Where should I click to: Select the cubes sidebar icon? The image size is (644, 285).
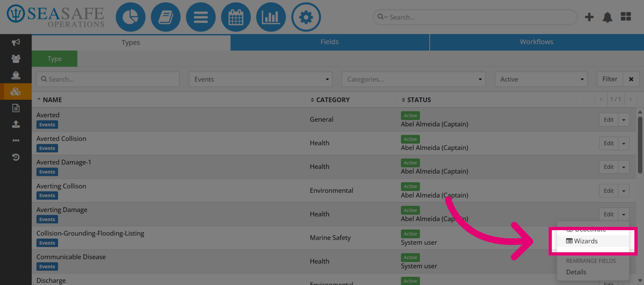coord(16,91)
